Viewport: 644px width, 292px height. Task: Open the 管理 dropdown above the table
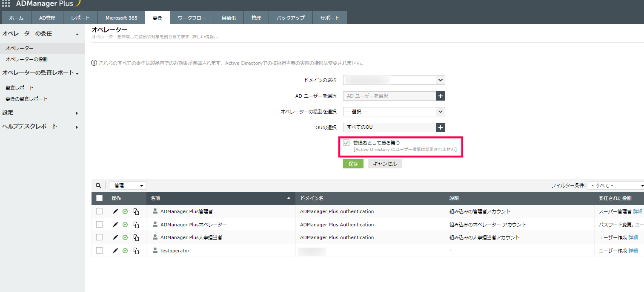[x=128, y=185]
